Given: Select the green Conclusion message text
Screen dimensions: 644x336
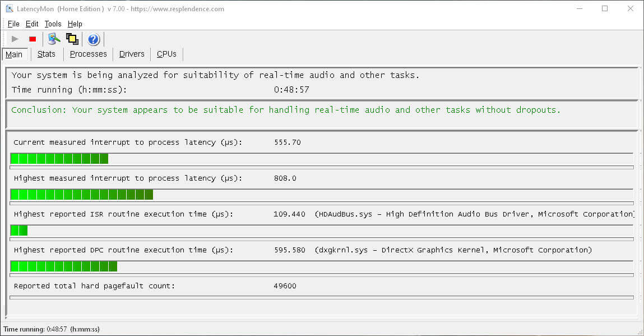Looking at the screenshot, I should pyautogui.click(x=286, y=110).
